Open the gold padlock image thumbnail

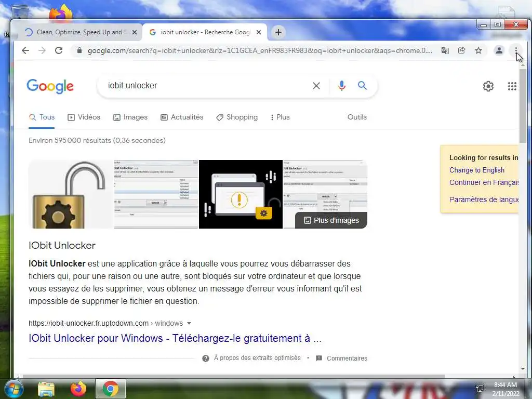pyautogui.click(x=71, y=194)
